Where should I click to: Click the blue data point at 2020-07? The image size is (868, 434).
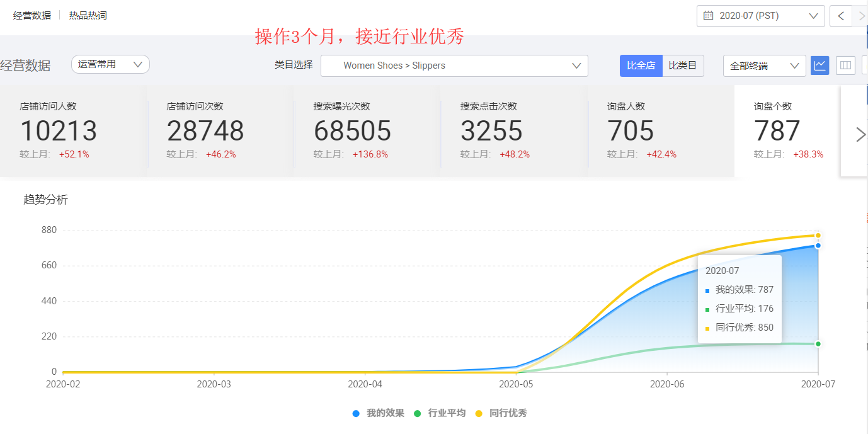[817, 246]
